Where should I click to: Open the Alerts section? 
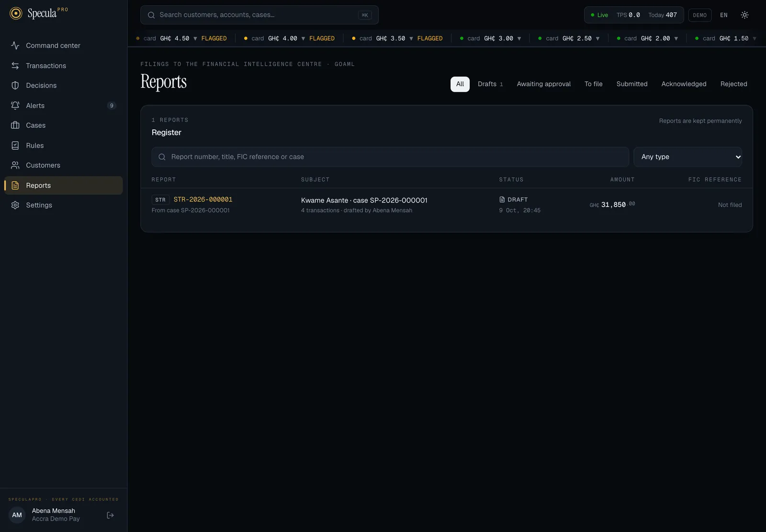coord(63,105)
